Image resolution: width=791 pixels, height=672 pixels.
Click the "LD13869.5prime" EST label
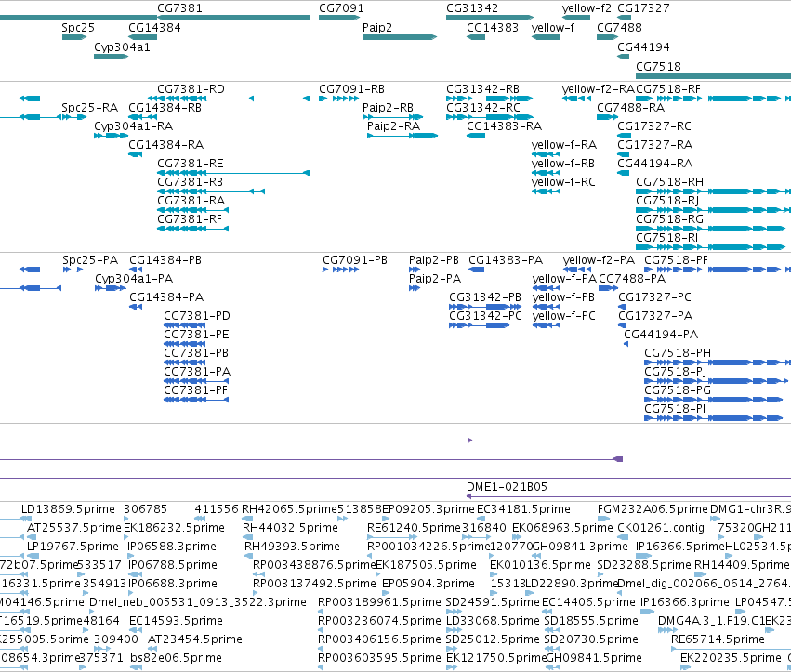coord(68,509)
